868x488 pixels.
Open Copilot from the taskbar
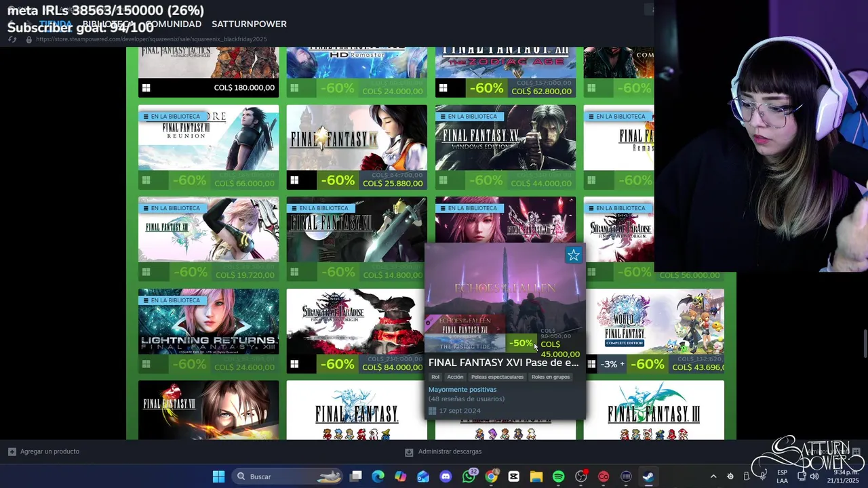click(401, 476)
